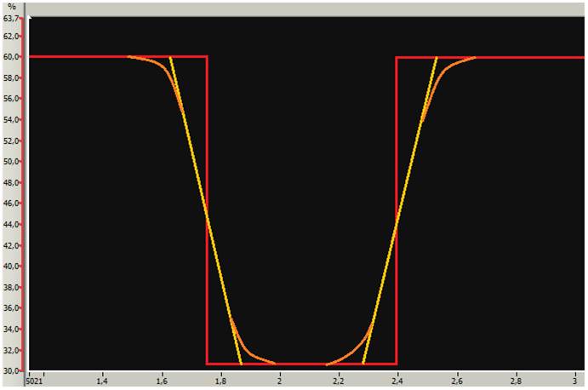Image resolution: width=588 pixels, height=390 pixels.
Task: Click the 63,7 top axis value
Action: point(9,18)
